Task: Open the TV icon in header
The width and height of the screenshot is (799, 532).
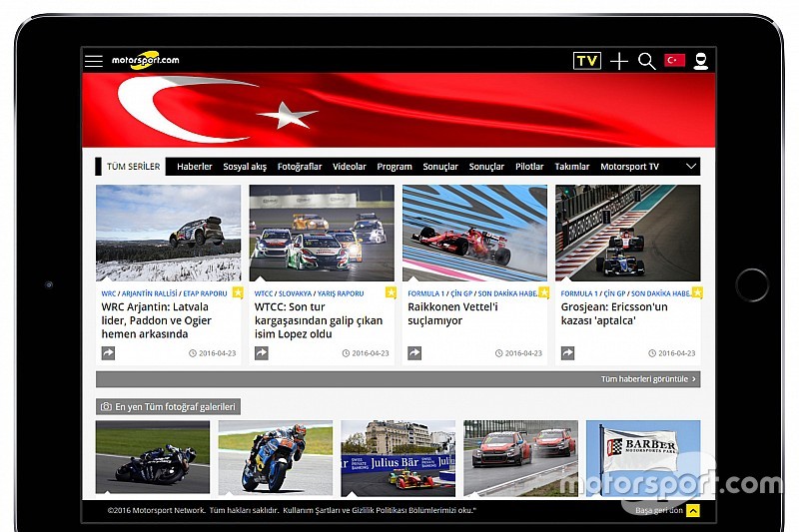Action: (x=587, y=61)
